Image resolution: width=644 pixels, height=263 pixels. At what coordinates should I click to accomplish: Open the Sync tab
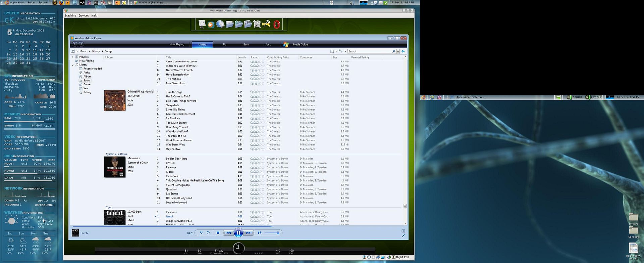tap(268, 44)
